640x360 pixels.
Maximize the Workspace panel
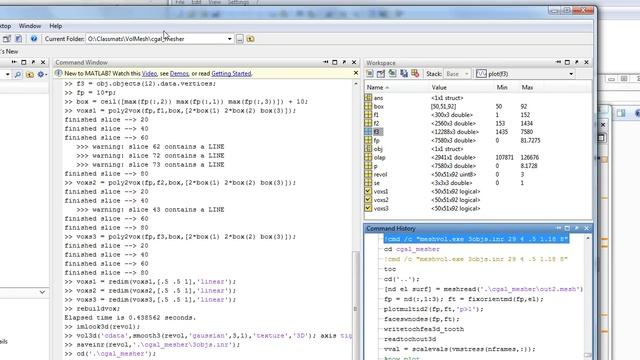(567, 62)
